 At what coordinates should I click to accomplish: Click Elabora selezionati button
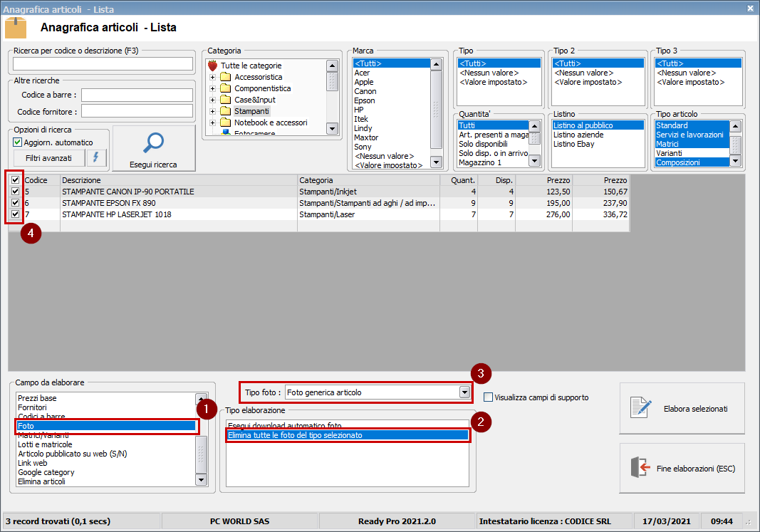click(x=682, y=408)
